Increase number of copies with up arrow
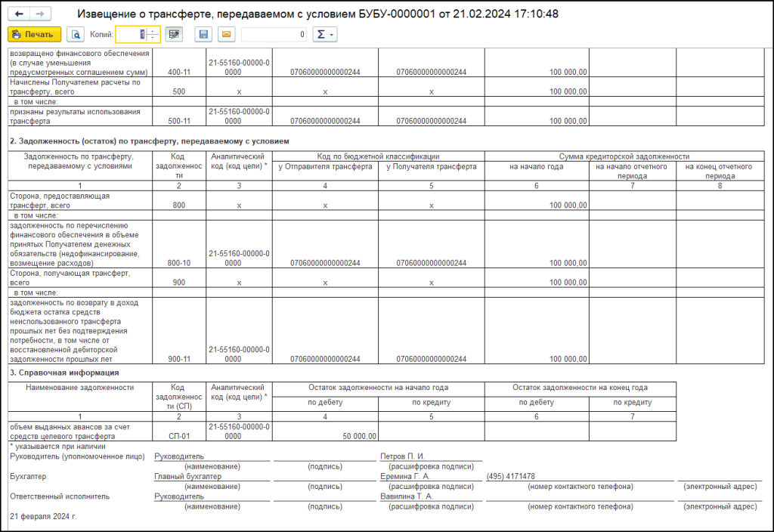 click(153, 31)
